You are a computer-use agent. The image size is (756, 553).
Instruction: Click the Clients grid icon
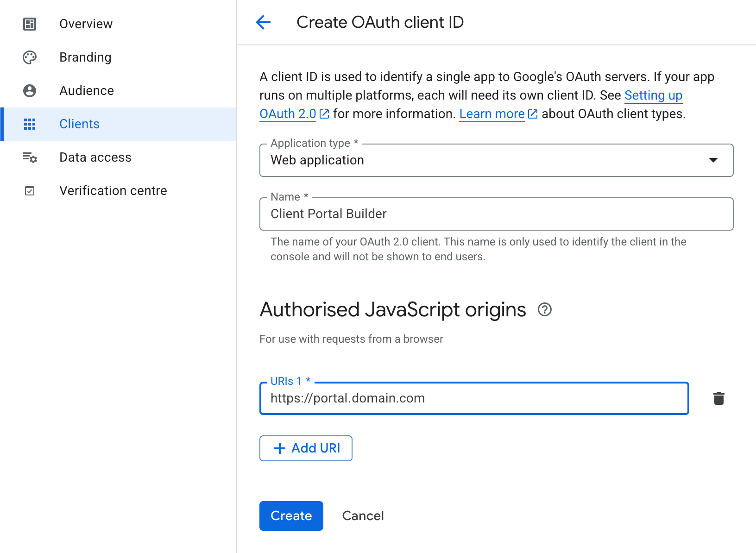click(30, 124)
